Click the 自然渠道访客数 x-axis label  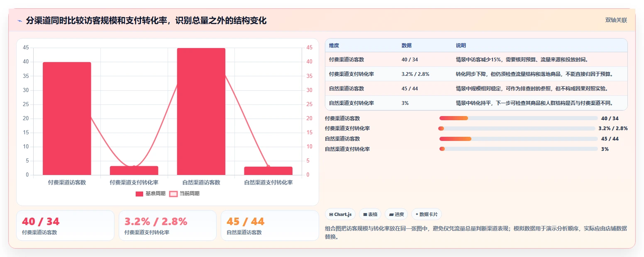pyautogui.click(x=201, y=182)
